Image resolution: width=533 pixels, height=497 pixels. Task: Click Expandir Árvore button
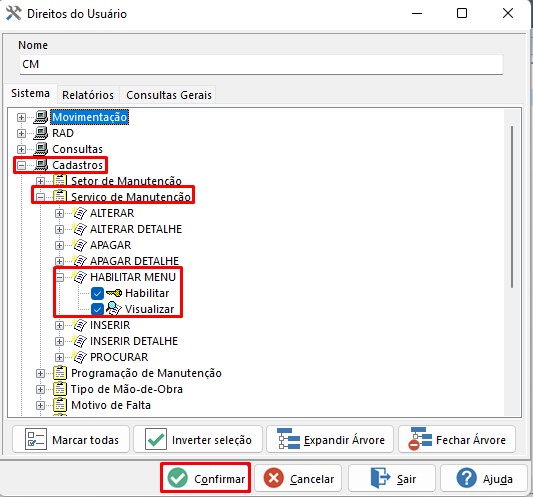(330, 440)
